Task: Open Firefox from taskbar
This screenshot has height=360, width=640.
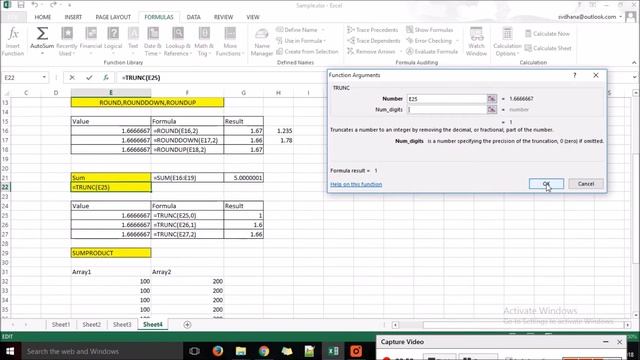Action: point(218,351)
